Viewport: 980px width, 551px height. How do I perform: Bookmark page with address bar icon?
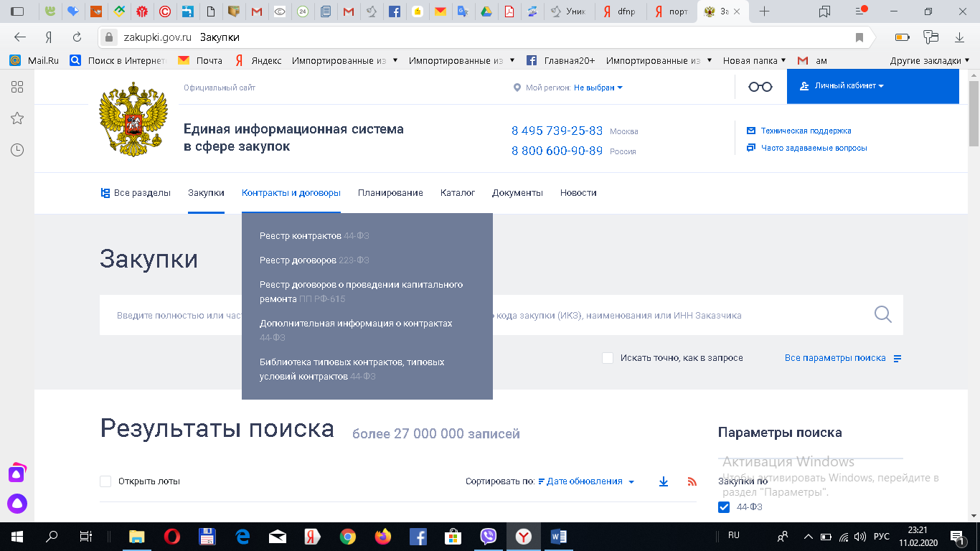(859, 37)
